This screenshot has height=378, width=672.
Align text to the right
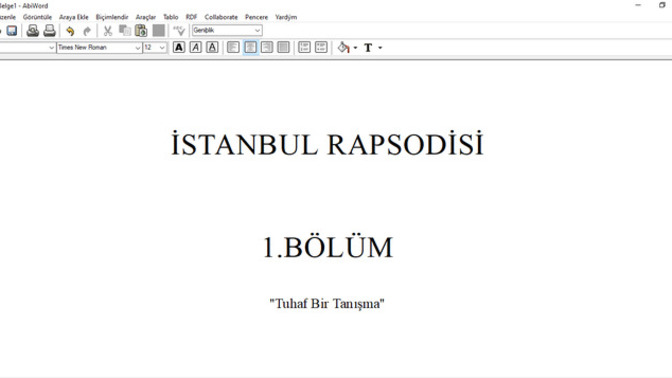267,47
